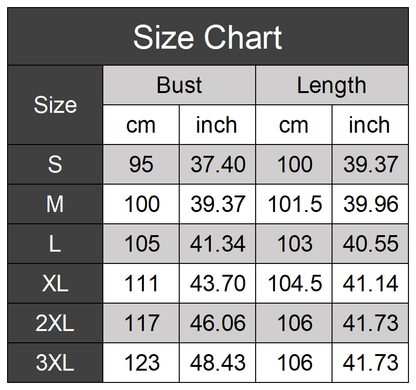The width and height of the screenshot is (416, 390).
Task: Select the XL size row label
Action: point(55,283)
